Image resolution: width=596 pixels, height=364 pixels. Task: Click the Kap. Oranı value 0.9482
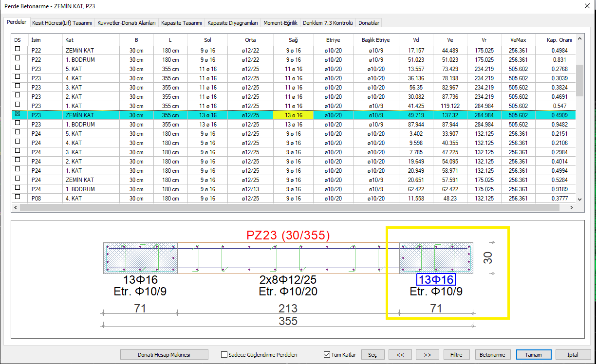click(560, 125)
